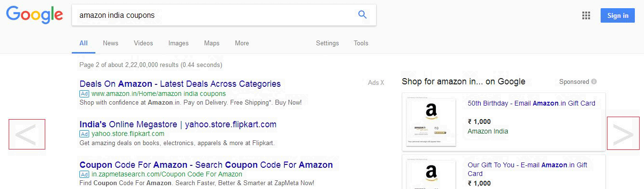Click into the search input field
Viewport: 644px width, 189px height.
click(x=214, y=15)
